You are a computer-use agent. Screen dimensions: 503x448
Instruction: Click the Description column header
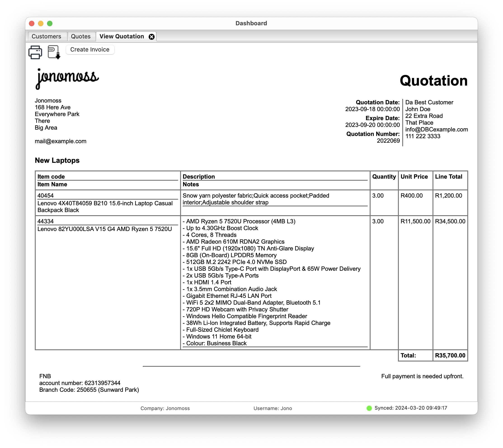199,177
